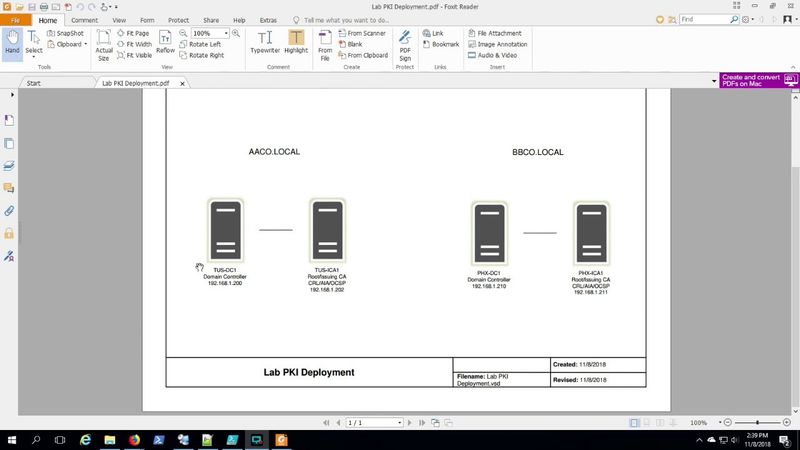Switch to the Form ribbon tab
800x450 pixels.
pos(147,20)
